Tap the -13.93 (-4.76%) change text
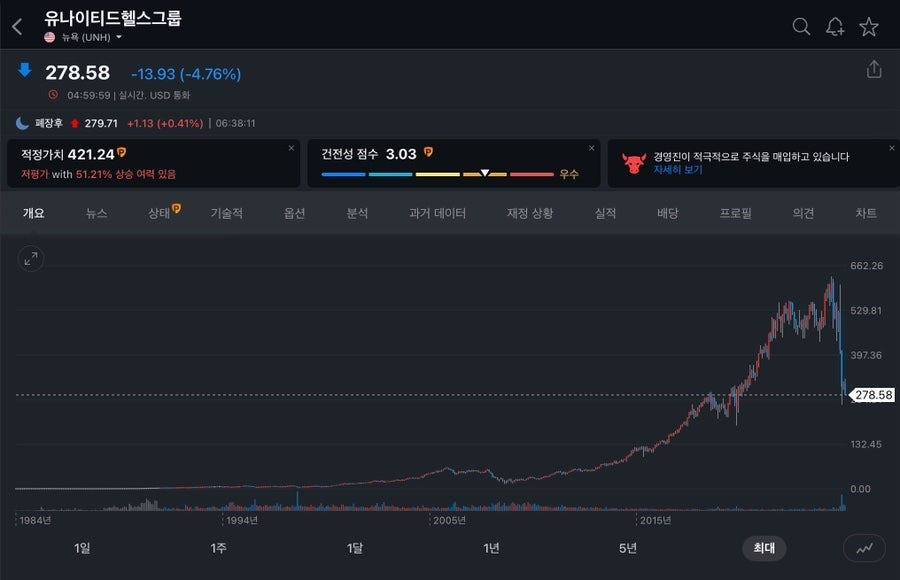 point(186,74)
